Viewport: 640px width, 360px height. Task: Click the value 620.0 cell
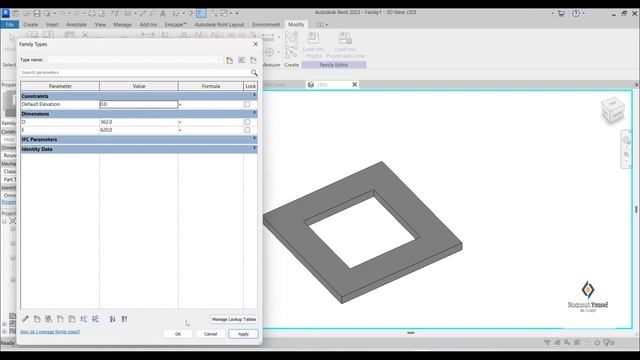coord(139,130)
